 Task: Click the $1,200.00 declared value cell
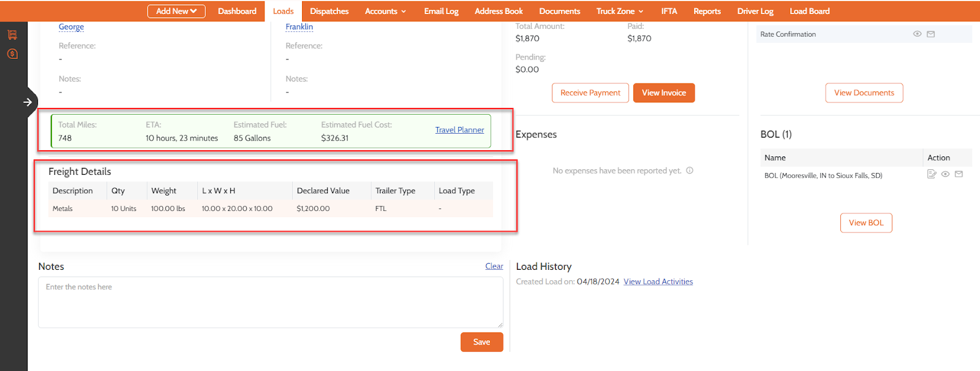click(x=313, y=208)
